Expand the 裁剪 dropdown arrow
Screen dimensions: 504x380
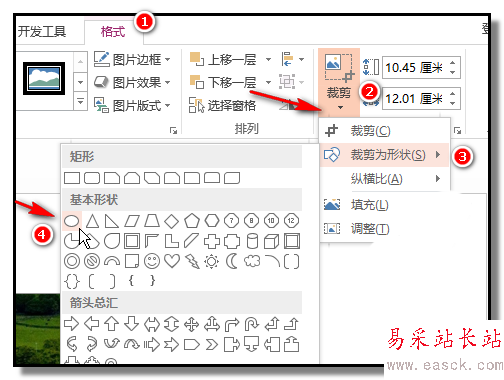click(x=340, y=107)
